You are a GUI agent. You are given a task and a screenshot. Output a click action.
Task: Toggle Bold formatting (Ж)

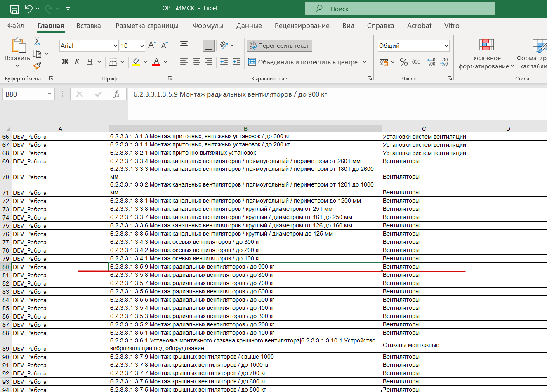[65, 62]
